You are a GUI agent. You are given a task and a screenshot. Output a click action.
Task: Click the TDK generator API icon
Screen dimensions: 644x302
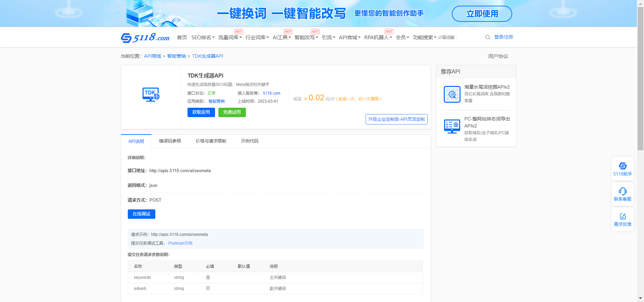click(151, 95)
